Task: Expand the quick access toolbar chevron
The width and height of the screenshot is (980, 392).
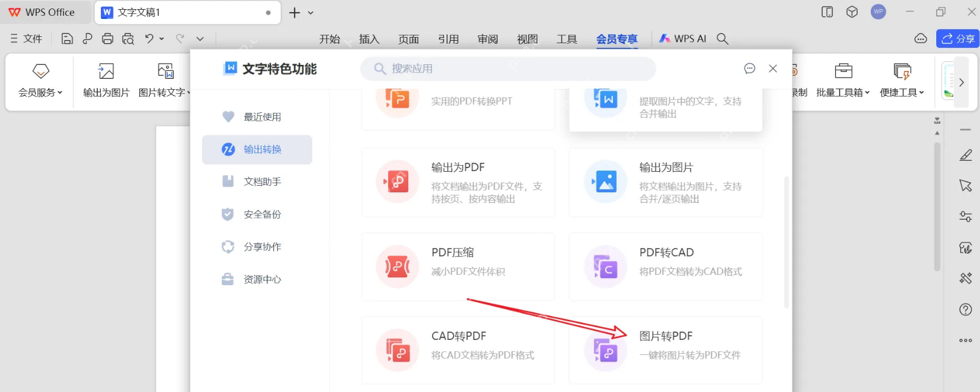Action: tap(200, 39)
